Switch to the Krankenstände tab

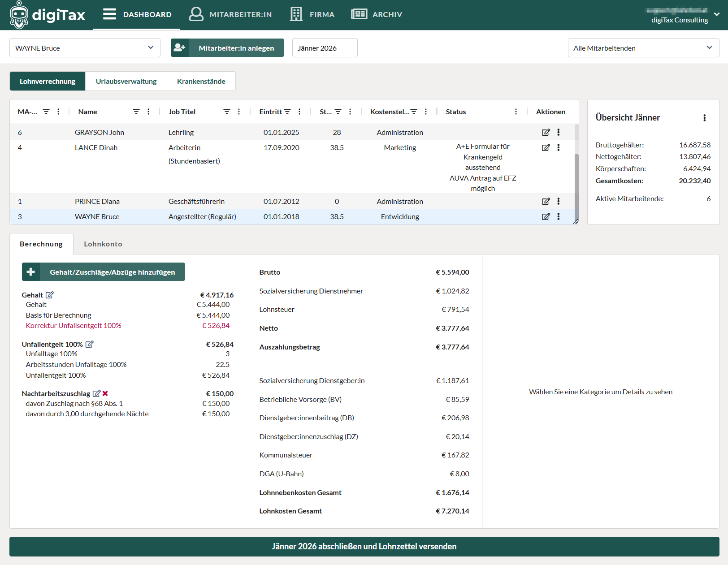coord(201,81)
